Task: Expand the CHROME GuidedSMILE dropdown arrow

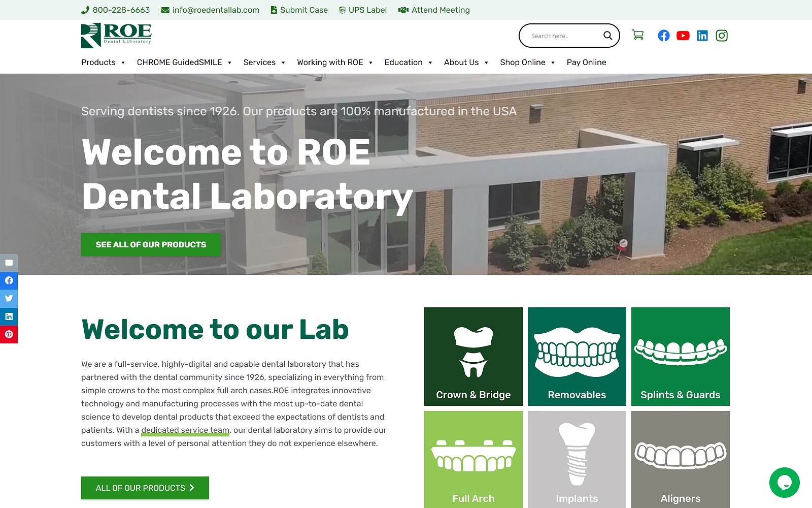Action: pos(229,62)
